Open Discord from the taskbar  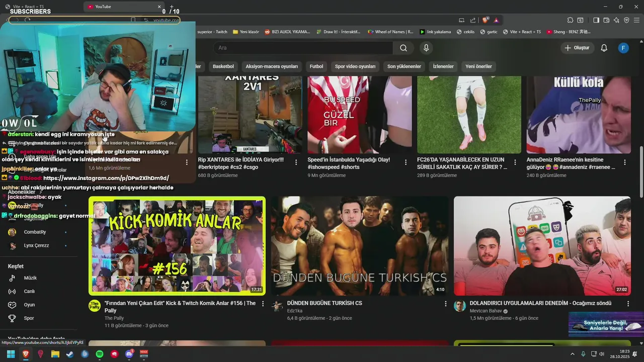pos(129,354)
